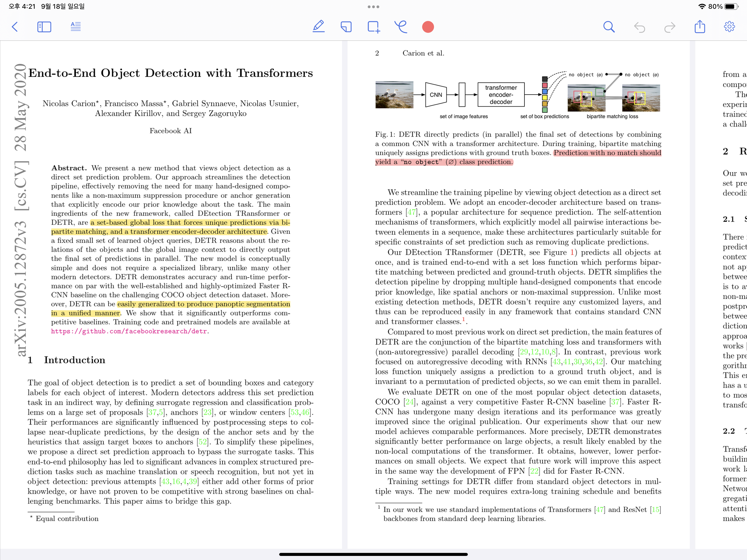Undo the last annotation
This screenshot has width=747, height=560.
640,27
